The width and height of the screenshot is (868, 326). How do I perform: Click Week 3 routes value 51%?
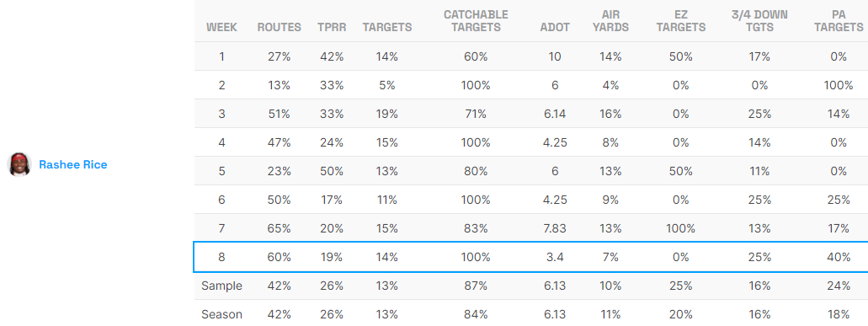(x=279, y=114)
